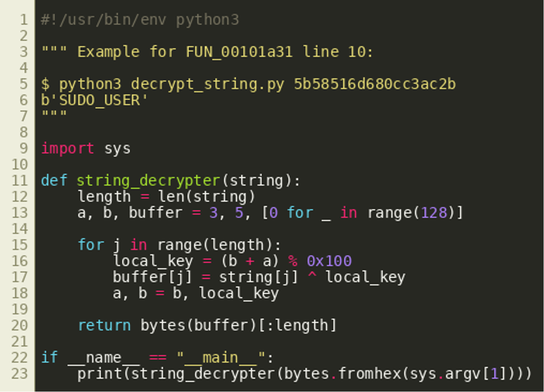Click bytes(buffer)[:length] expression

point(239,325)
